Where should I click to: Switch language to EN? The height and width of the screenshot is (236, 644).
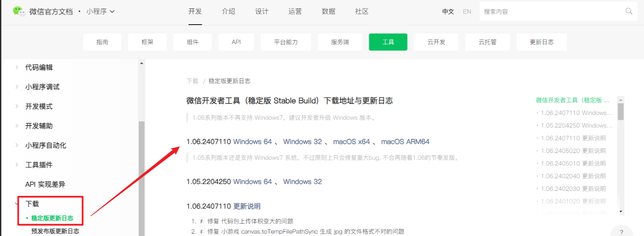(x=467, y=12)
